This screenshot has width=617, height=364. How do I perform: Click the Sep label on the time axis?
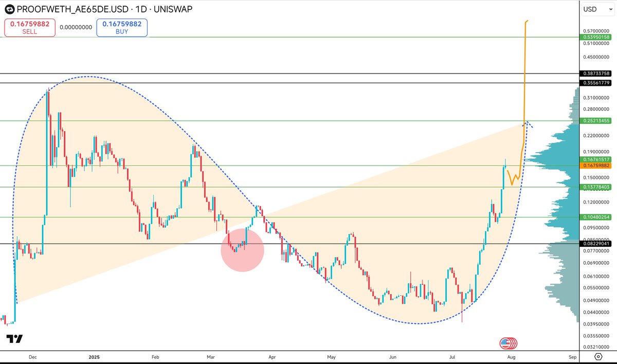pos(572,356)
